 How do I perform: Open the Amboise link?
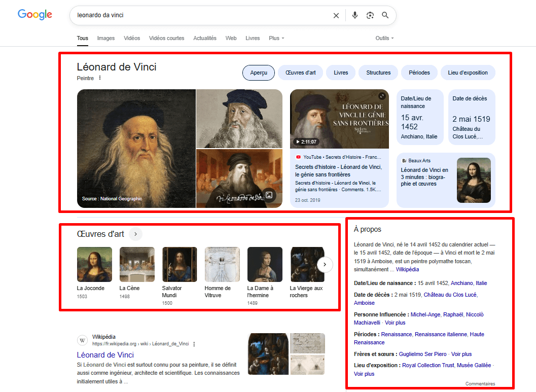tap(364, 303)
